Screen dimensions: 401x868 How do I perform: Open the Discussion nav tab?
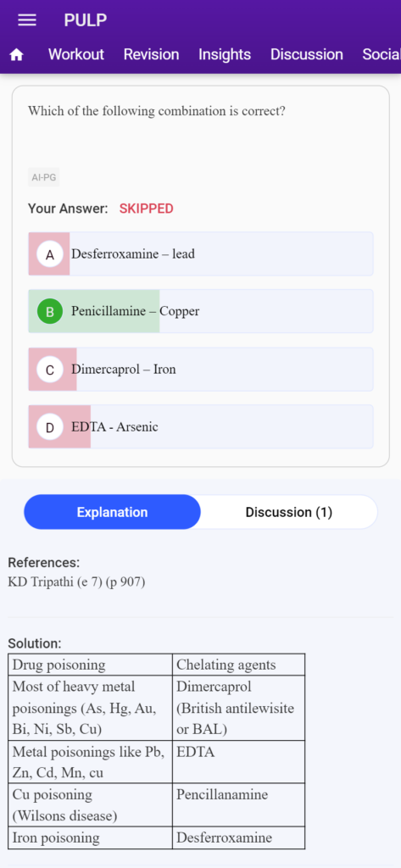tap(306, 54)
